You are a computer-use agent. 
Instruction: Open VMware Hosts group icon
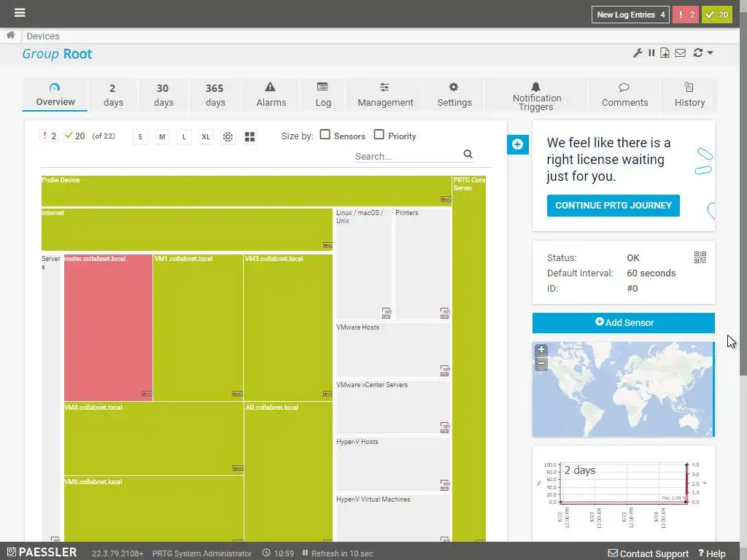tap(444, 370)
